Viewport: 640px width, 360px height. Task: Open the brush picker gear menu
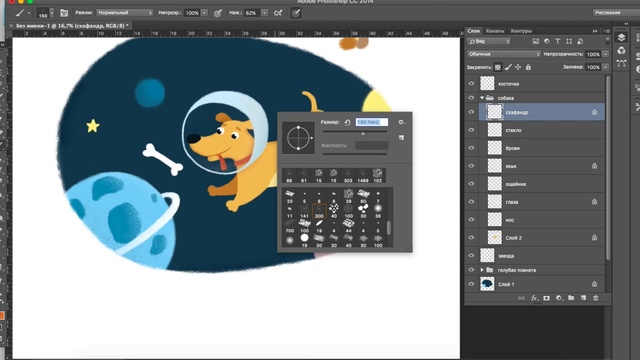[402, 122]
